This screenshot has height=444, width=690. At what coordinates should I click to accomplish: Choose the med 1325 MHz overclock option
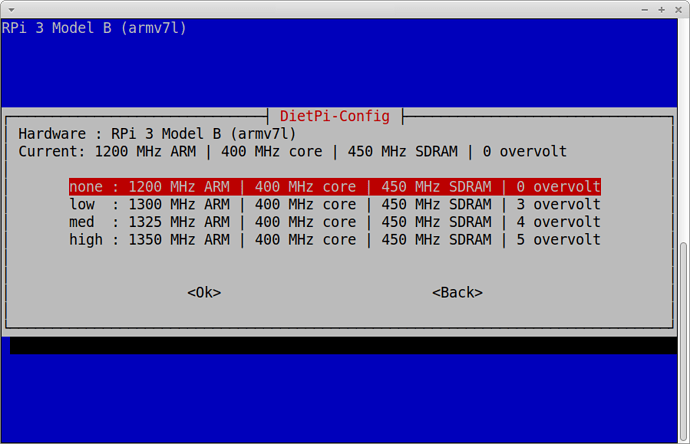[335, 222]
